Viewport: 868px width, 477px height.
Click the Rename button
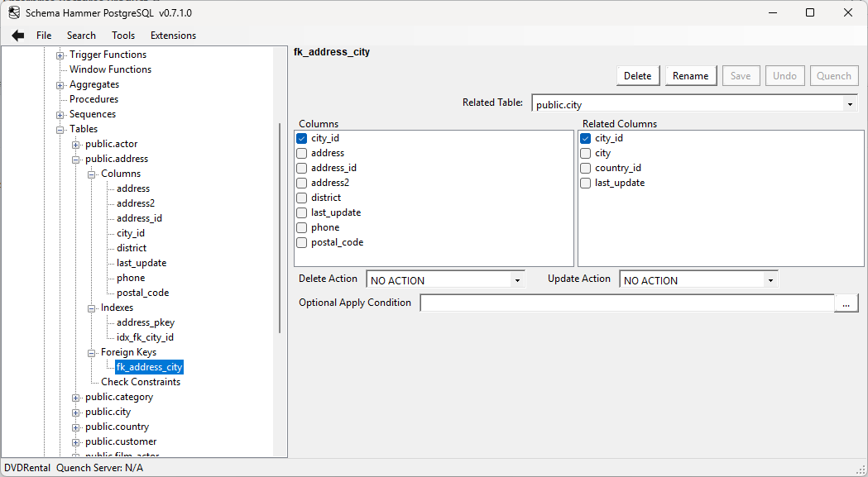pos(690,75)
